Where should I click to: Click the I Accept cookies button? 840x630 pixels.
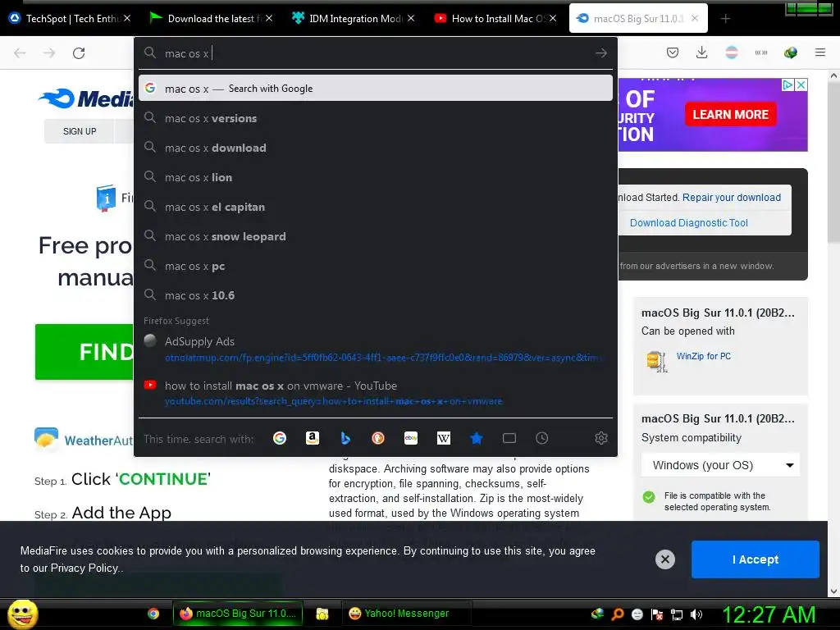756,559
